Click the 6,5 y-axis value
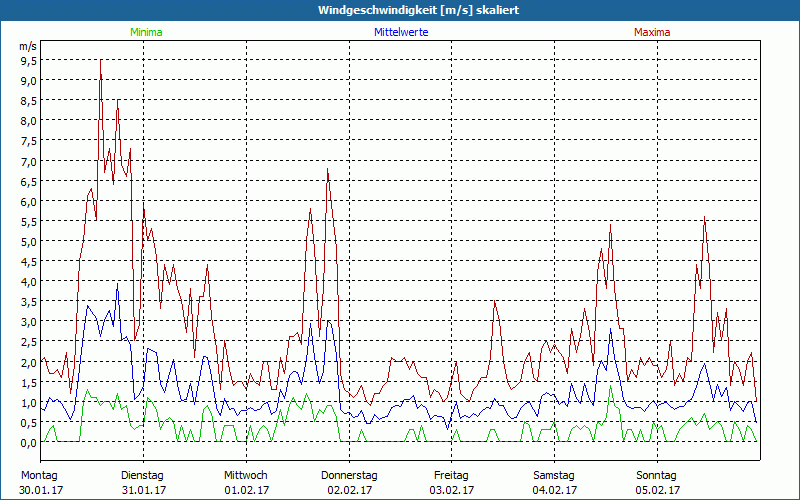Screen dimensions: 800x500 click(29, 182)
